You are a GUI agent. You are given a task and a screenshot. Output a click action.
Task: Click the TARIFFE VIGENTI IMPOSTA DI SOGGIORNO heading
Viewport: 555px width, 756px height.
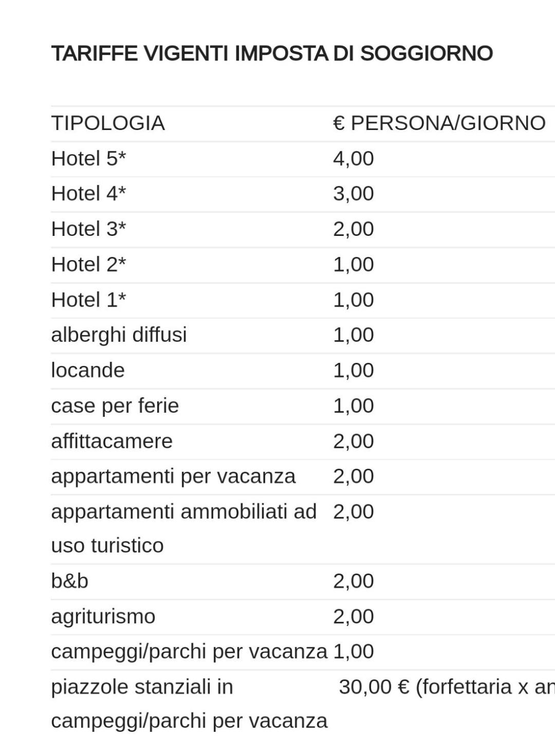272,53
